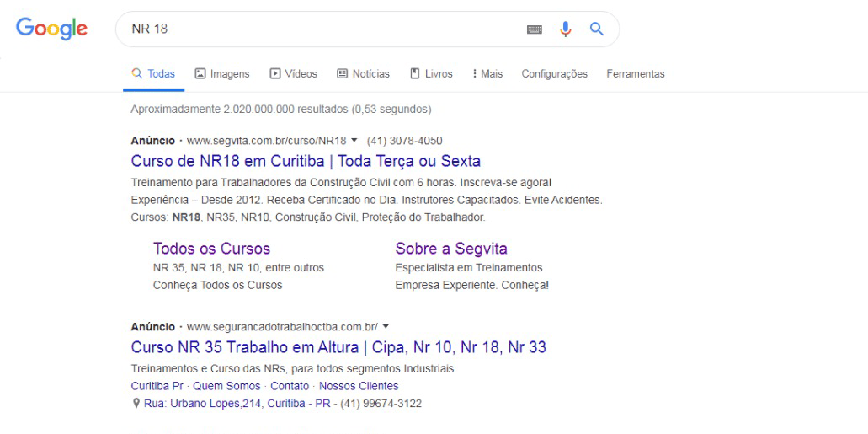Switch to the Livros tab
Image resolution: width=868 pixels, height=434 pixels.
431,74
